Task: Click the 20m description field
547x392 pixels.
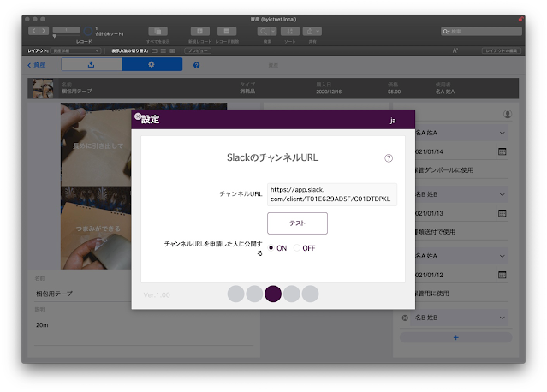Action: point(144,328)
